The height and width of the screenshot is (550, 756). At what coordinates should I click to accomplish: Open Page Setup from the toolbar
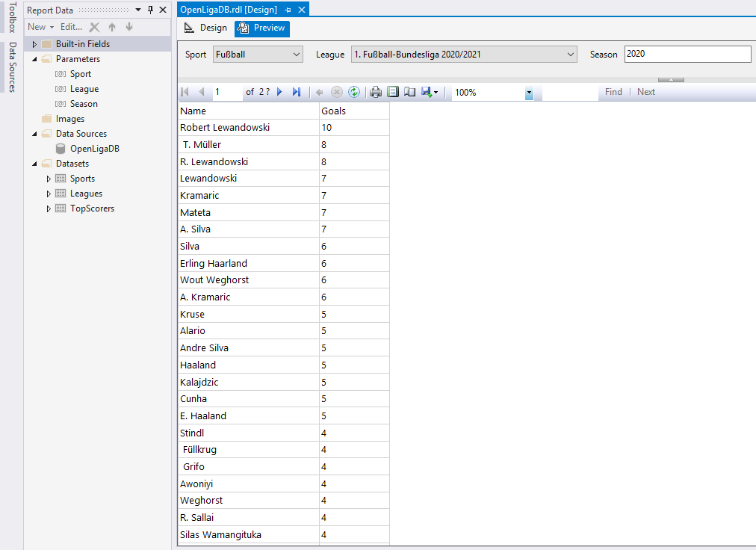point(409,92)
